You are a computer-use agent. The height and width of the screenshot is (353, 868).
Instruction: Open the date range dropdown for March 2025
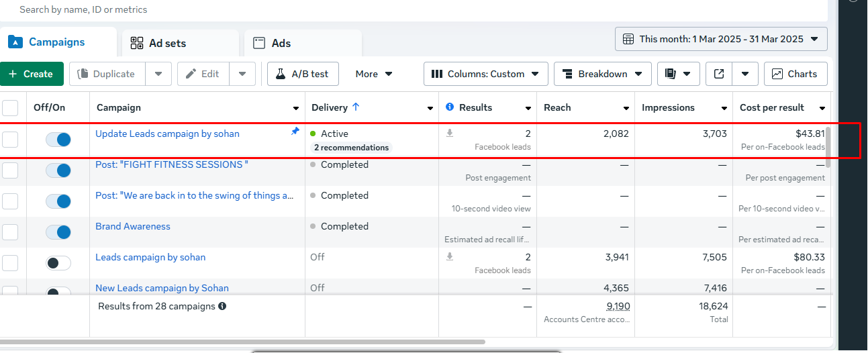pyautogui.click(x=721, y=39)
